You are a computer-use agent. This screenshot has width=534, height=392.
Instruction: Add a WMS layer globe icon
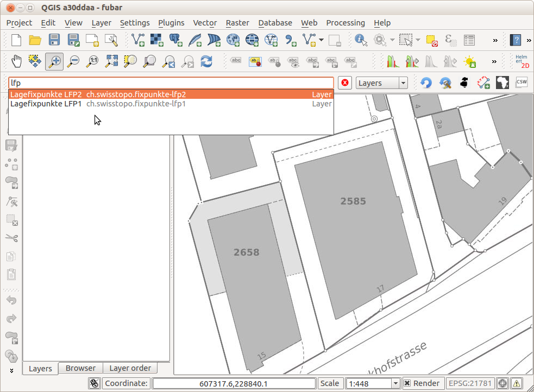[233, 40]
